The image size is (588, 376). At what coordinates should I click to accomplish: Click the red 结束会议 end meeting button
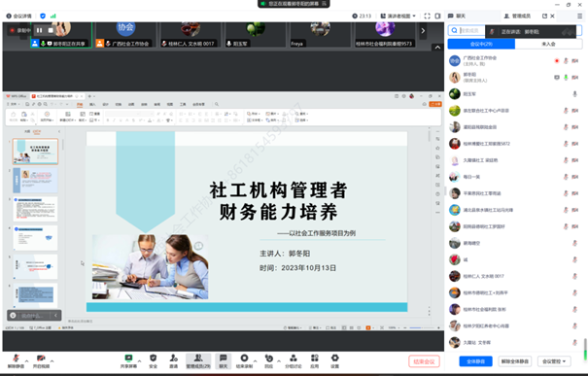424,361
